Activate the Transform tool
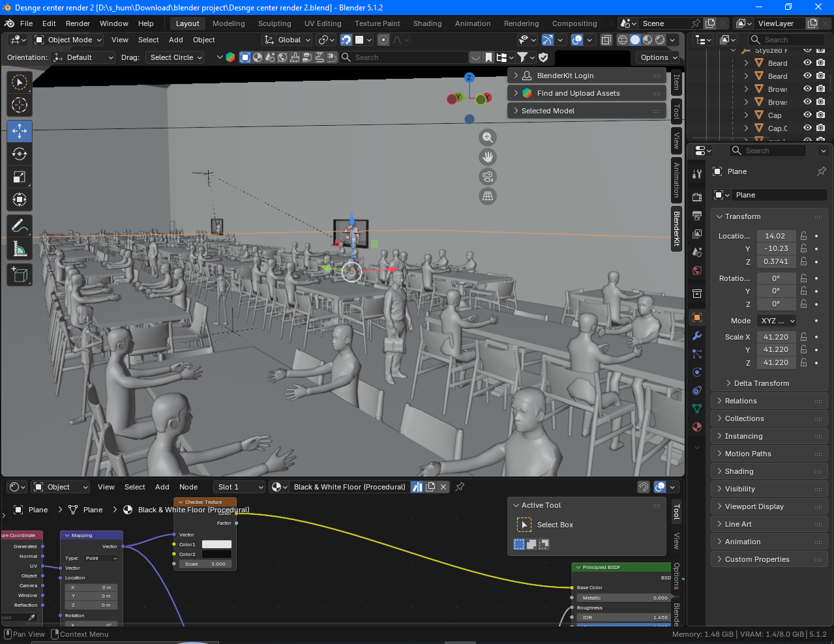This screenshot has height=644, width=834. point(20,199)
